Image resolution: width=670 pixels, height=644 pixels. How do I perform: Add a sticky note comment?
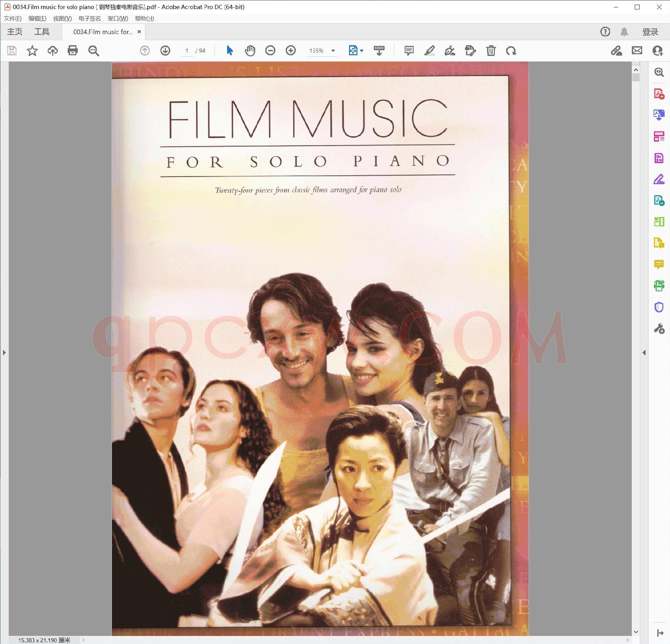(x=409, y=51)
